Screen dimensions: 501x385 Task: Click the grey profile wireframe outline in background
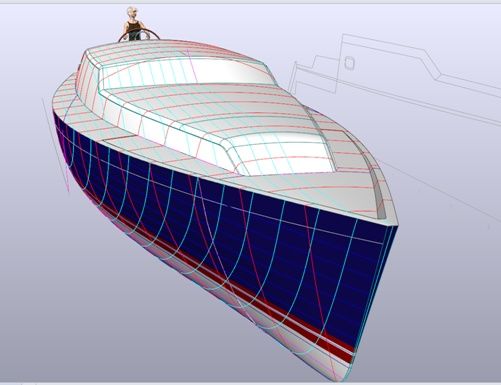tap(393, 77)
